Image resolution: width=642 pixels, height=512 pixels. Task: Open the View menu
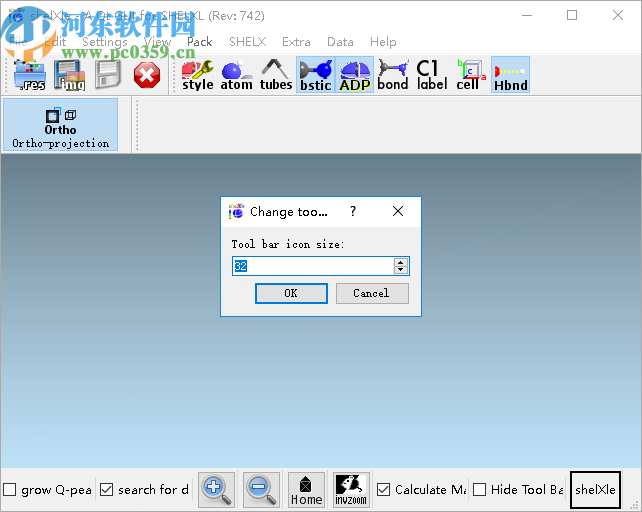tap(157, 42)
